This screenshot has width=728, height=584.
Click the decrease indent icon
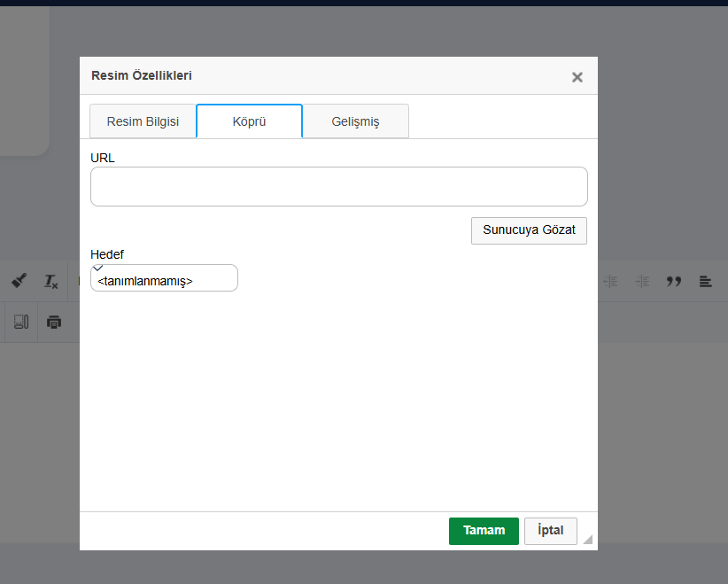click(x=610, y=281)
